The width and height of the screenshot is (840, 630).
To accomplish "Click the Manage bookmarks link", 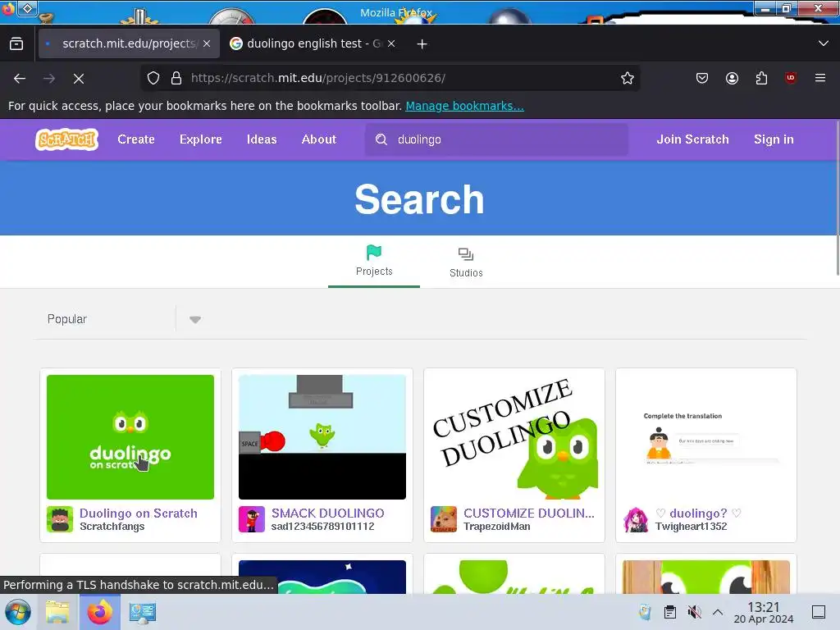I will tap(464, 106).
